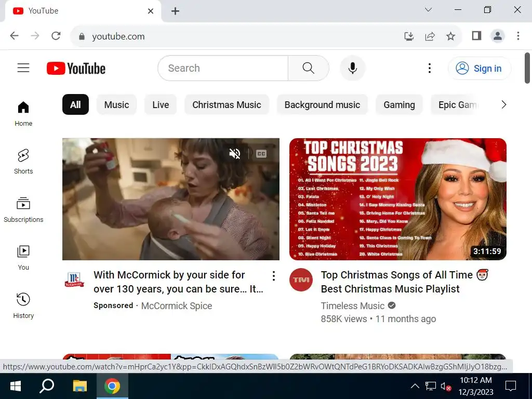The height and width of the screenshot is (399, 532).
Task: Click Chrome icon in taskbar
Action: [x=112, y=386]
